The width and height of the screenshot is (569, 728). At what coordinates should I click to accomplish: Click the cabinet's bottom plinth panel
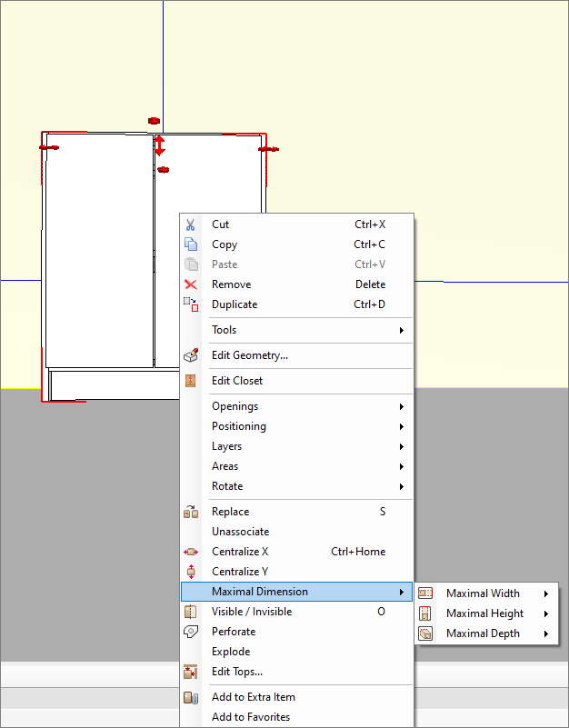pos(115,384)
